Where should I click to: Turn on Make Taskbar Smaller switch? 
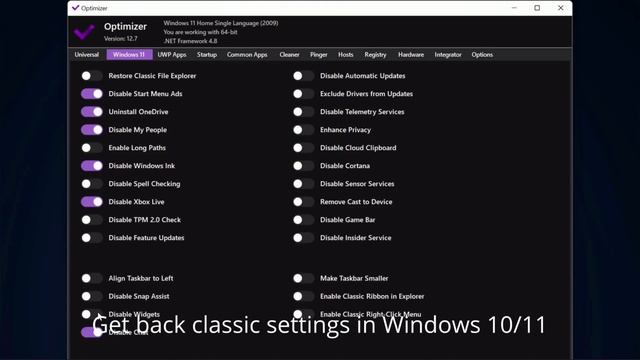(303, 278)
